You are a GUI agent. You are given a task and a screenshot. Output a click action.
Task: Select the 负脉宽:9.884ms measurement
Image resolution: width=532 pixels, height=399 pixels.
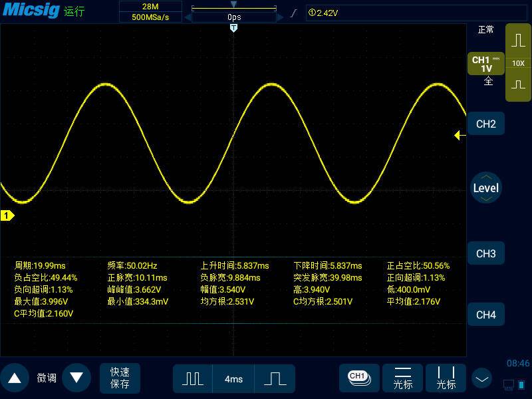click(230, 277)
